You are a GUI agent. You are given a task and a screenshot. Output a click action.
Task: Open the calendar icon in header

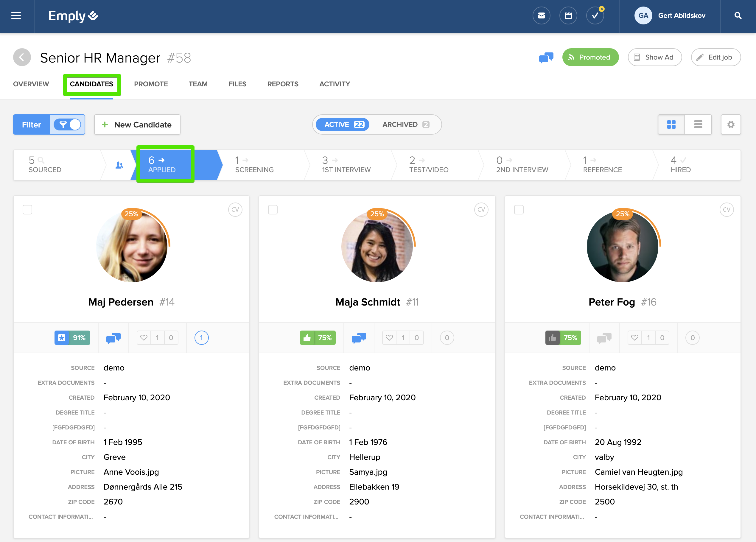568,16
